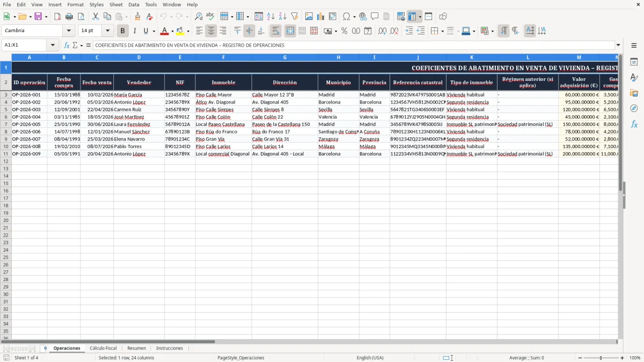Open the borders dropdown arrow
This screenshot has width=644, height=362.
442,31
